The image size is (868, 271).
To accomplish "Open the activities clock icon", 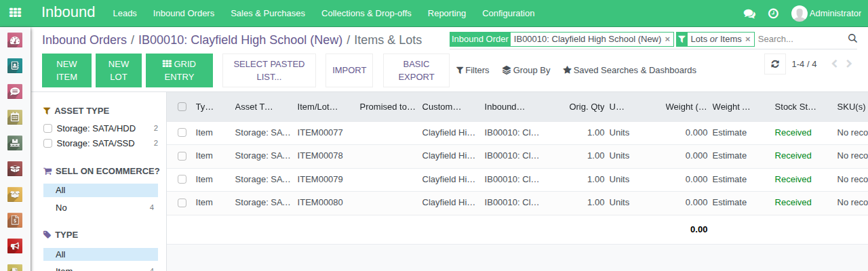I will (x=773, y=14).
